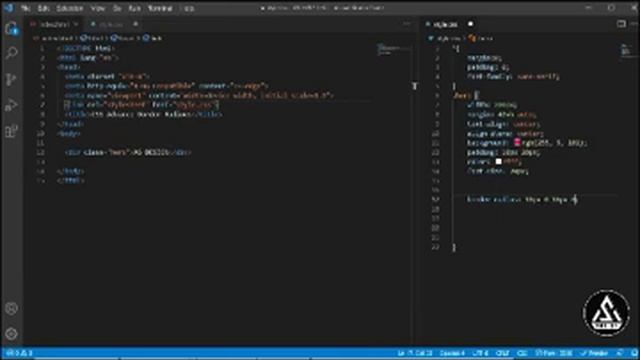Select the style.css tab in the right group
Image resolution: width=640 pixels, height=360 pixels.
click(445, 24)
